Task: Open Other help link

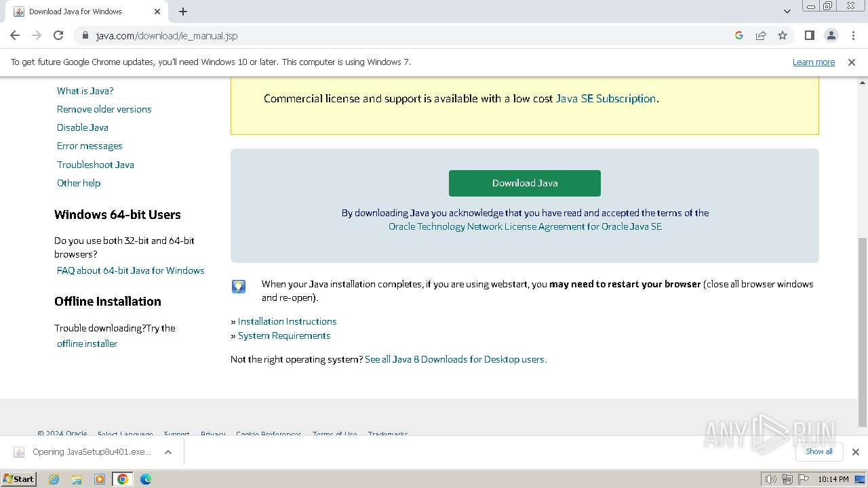Action: [x=79, y=183]
